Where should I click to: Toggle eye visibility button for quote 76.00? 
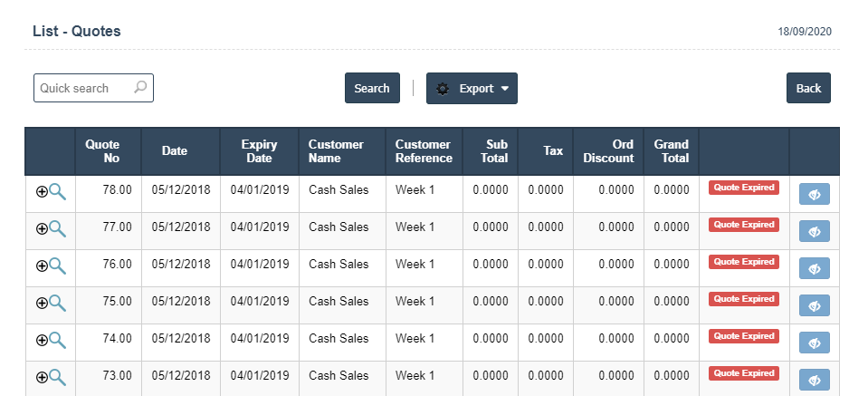click(815, 268)
